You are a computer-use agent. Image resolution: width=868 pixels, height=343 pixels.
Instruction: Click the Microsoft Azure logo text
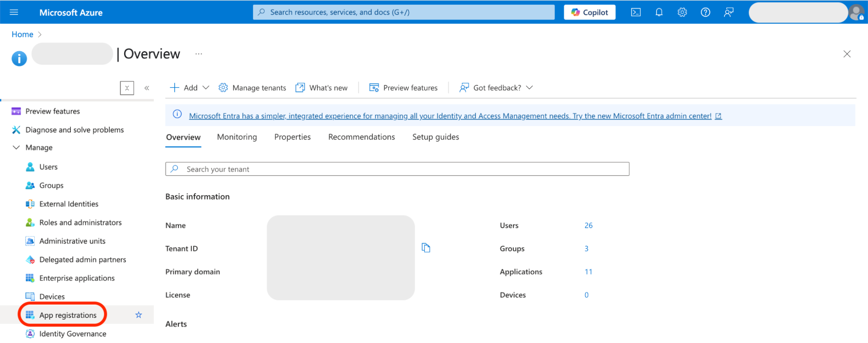click(71, 13)
